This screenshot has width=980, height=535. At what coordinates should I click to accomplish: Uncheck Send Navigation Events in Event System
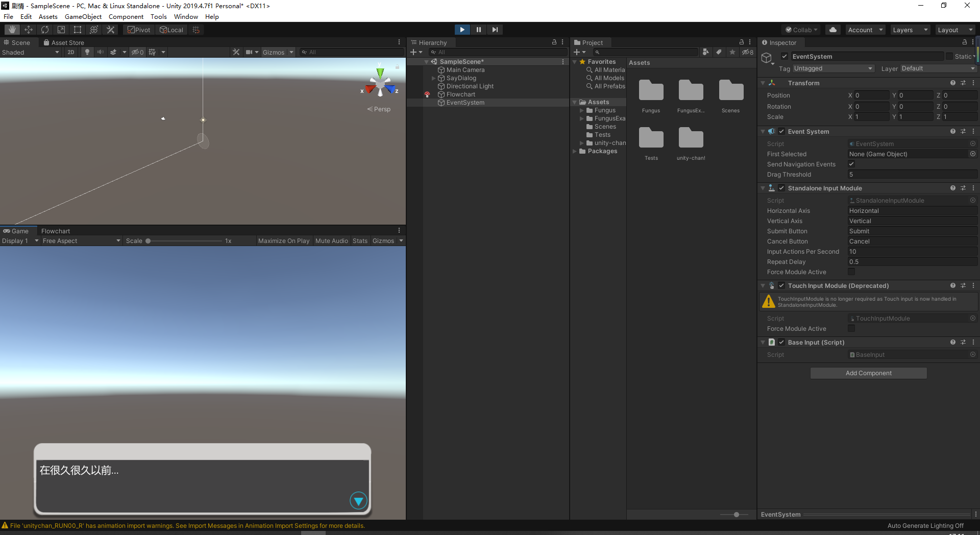pos(851,164)
